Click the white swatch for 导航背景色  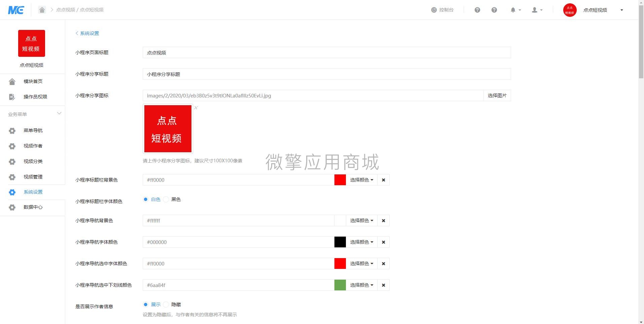[x=340, y=220]
